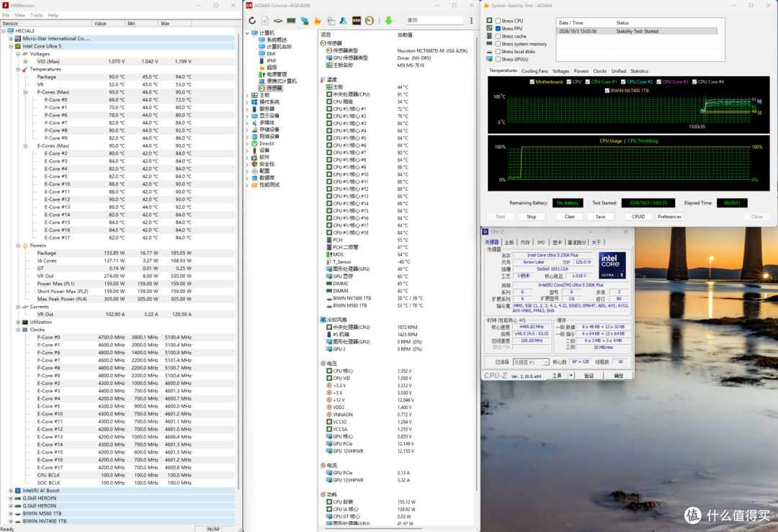
Task: Click the CPUID button
Action: (638, 217)
